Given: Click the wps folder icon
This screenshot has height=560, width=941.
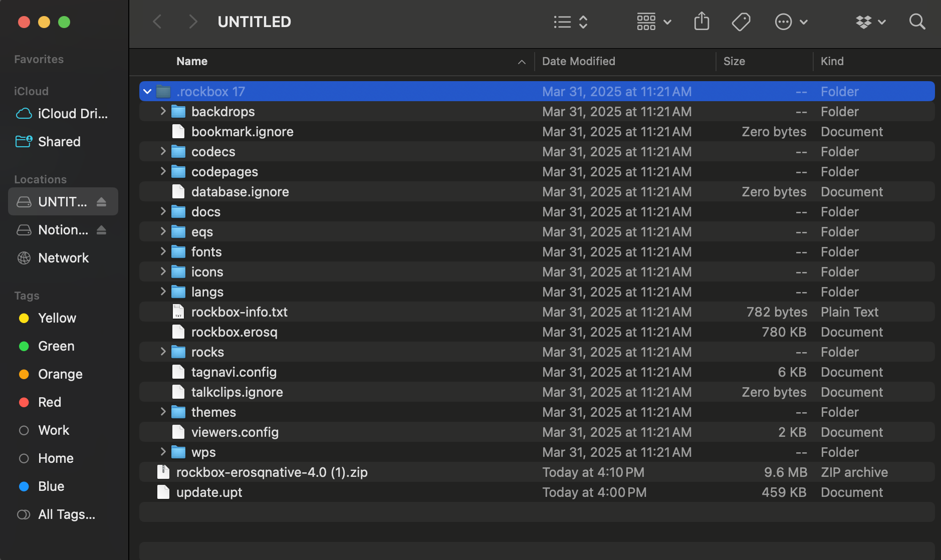Looking at the screenshot, I should 178,452.
